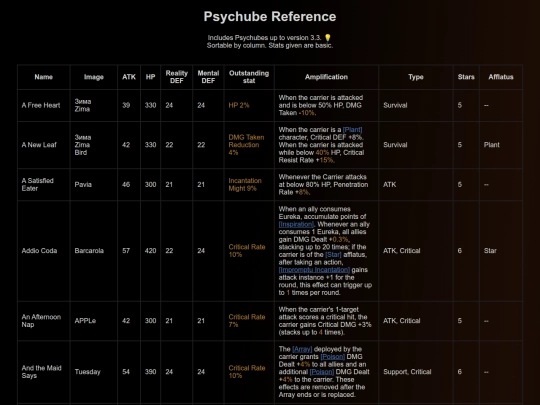This screenshot has width=540, height=405.
Task: Click the 'Psychube Reference' page heading
Action: tap(270, 17)
